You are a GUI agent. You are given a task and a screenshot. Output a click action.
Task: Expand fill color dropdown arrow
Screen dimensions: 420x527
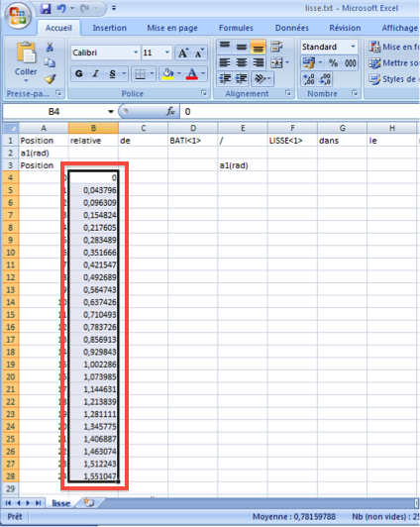coord(179,73)
